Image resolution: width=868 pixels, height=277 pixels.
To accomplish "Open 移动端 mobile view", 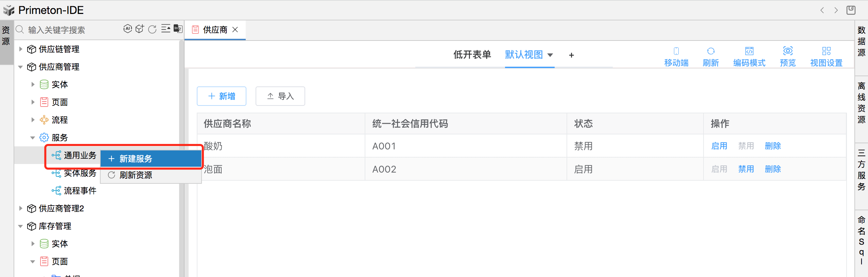I will pyautogui.click(x=676, y=56).
